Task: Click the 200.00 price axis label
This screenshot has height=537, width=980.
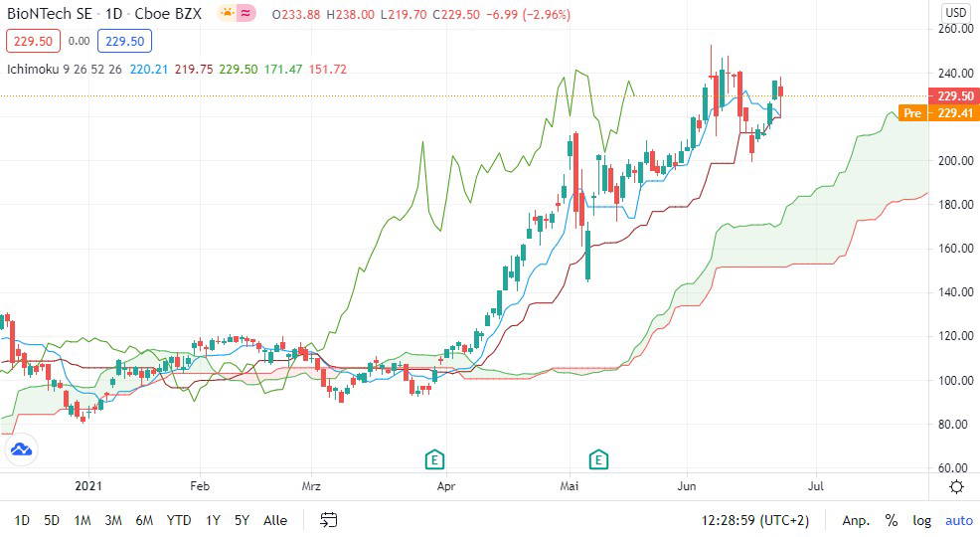Action: point(955,161)
